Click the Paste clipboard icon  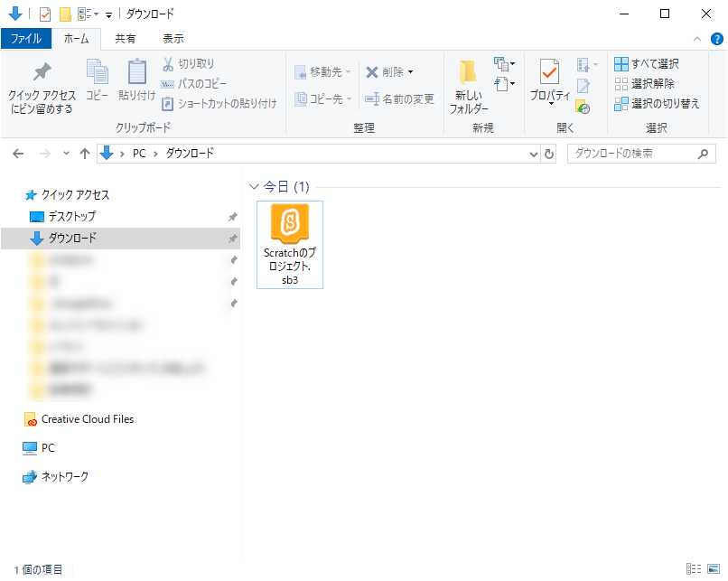[x=136, y=72]
